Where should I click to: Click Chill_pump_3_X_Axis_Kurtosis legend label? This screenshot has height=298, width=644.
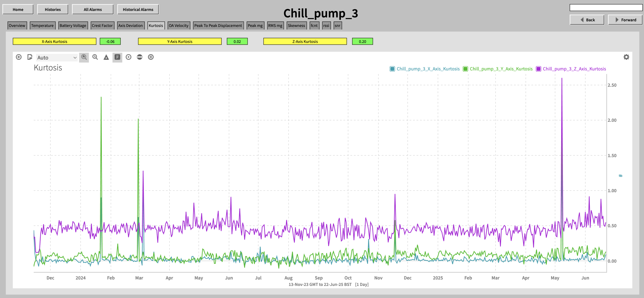coord(428,69)
